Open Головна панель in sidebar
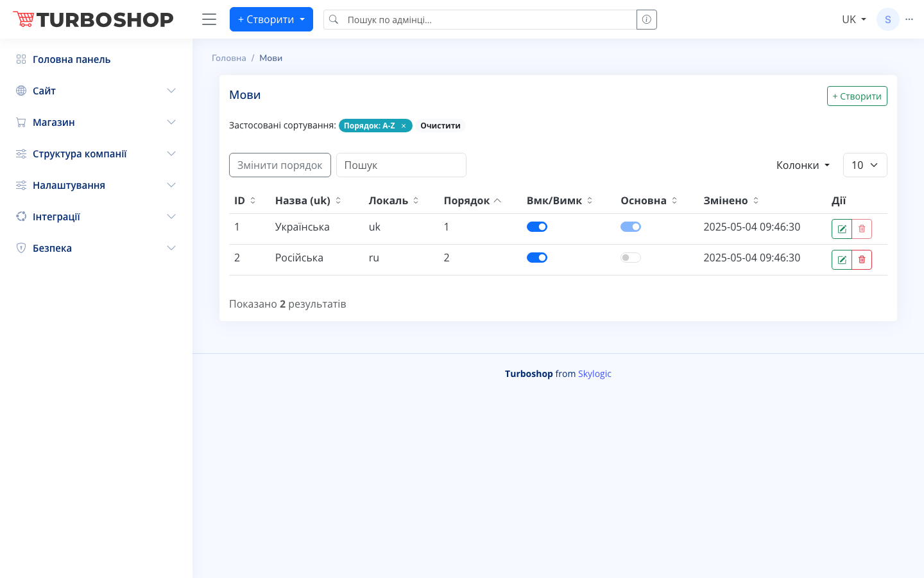The image size is (924, 578). point(96,59)
